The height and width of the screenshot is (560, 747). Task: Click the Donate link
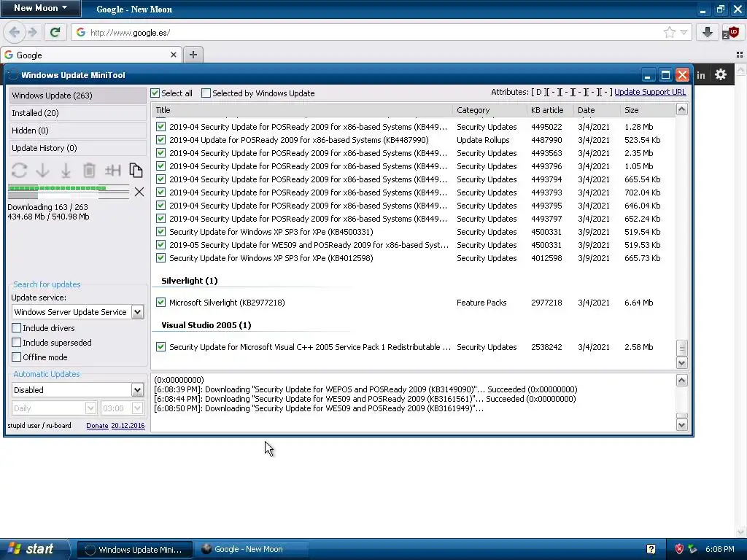[97, 426]
